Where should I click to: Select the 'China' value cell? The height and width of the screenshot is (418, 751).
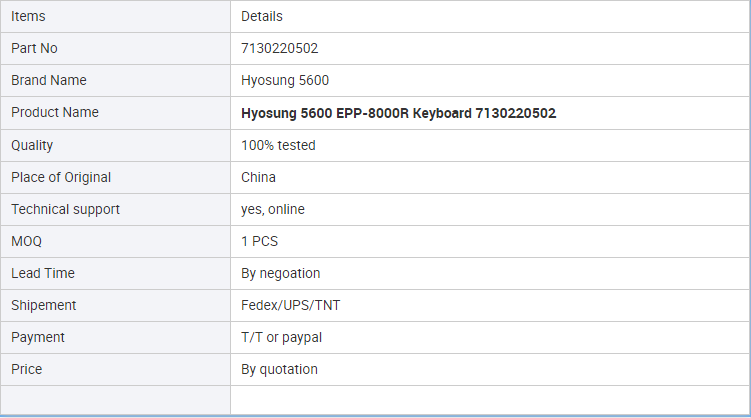[x=258, y=177]
